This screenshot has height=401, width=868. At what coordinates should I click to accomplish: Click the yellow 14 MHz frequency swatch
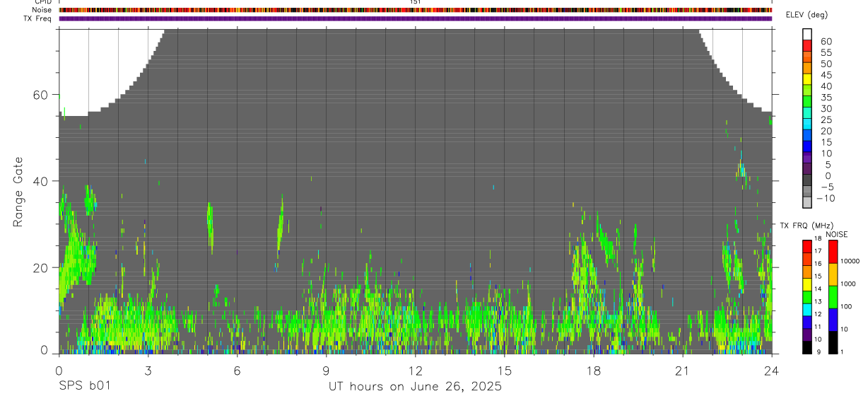807,284
